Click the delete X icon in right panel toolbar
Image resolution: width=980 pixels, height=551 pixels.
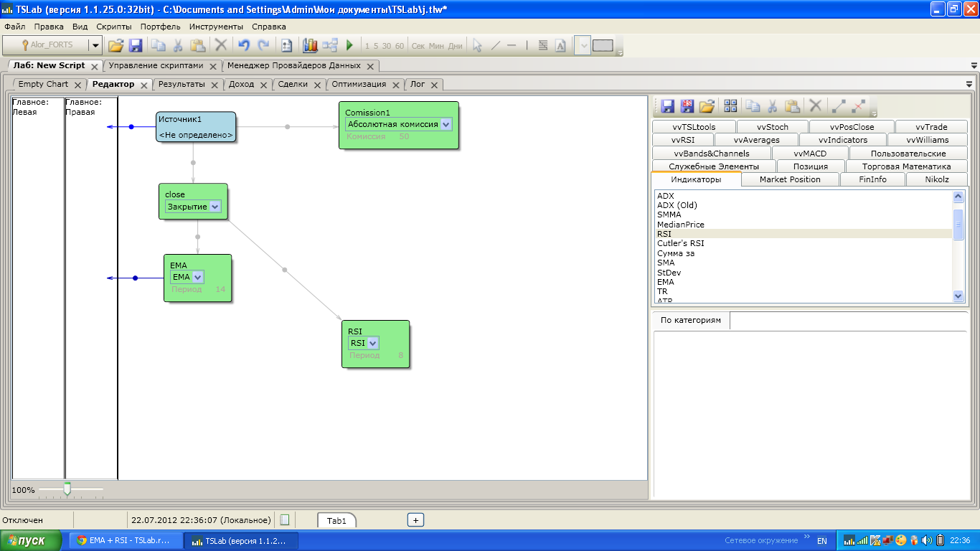click(x=815, y=106)
